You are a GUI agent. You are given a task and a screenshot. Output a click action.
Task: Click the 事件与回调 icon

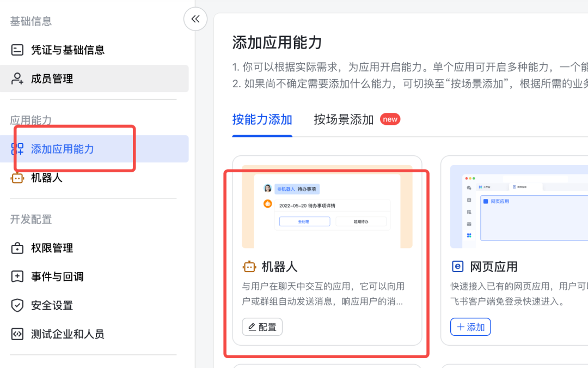(17, 277)
